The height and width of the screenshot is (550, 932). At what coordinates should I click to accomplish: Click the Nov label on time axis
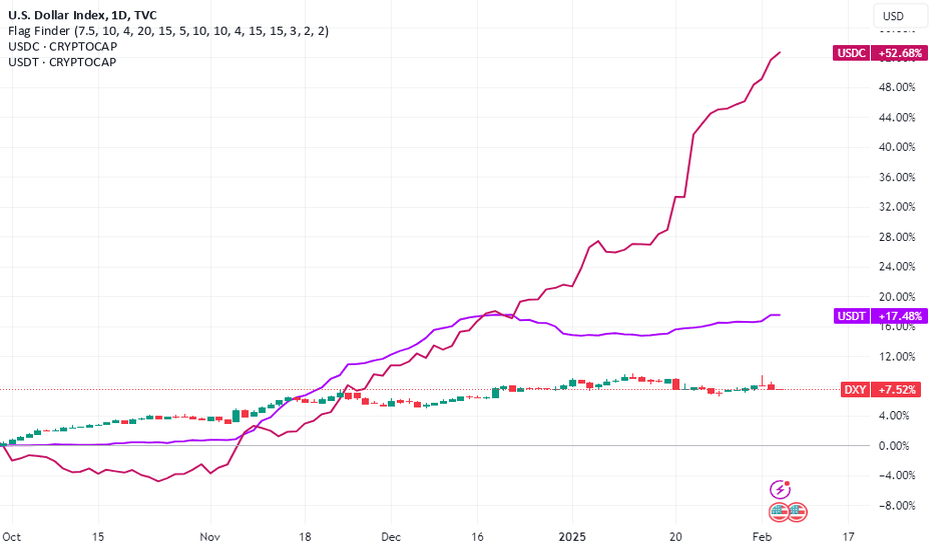click(x=210, y=537)
